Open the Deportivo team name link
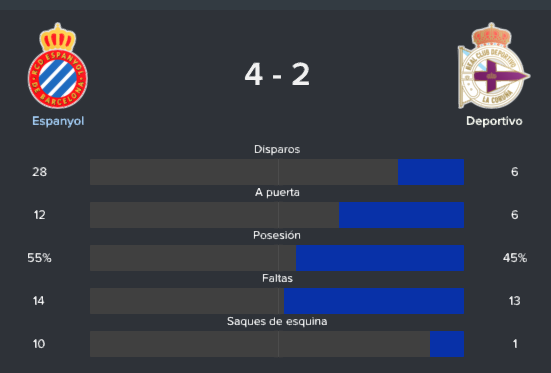This screenshot has width=551, height=373. click(x=494, y=121)
